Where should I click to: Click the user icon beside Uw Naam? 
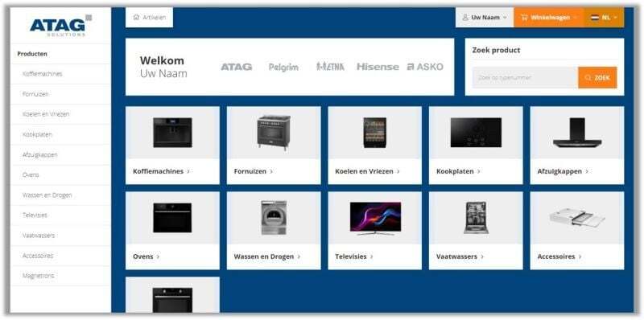465,17
